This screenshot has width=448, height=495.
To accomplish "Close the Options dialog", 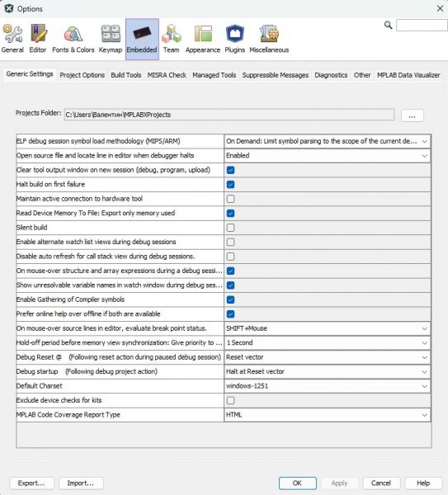I will tap(440, 8).
